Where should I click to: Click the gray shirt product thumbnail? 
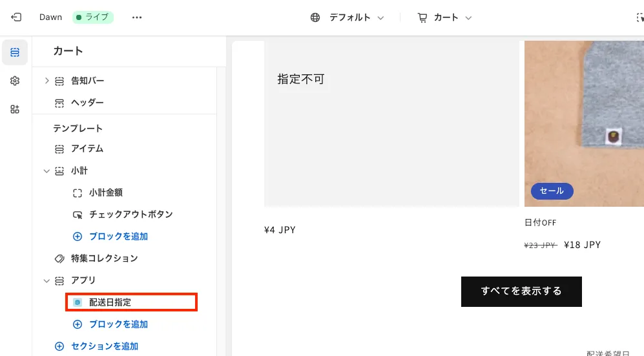tap(584, 123)
